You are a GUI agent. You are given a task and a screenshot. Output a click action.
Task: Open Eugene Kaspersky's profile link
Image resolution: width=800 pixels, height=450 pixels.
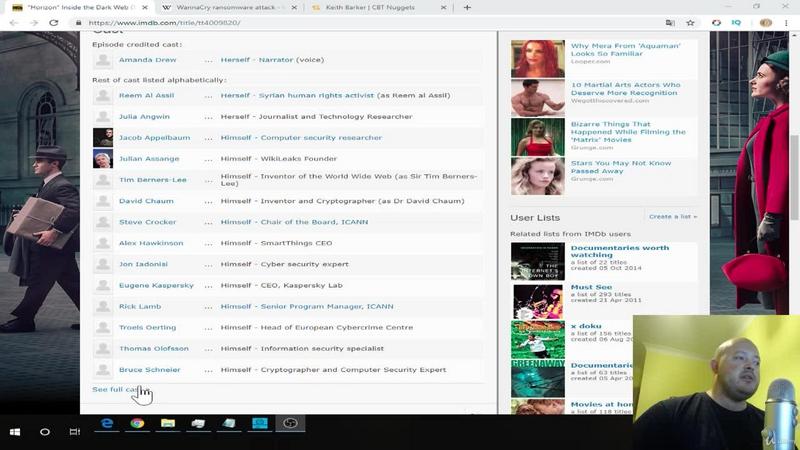157,286
